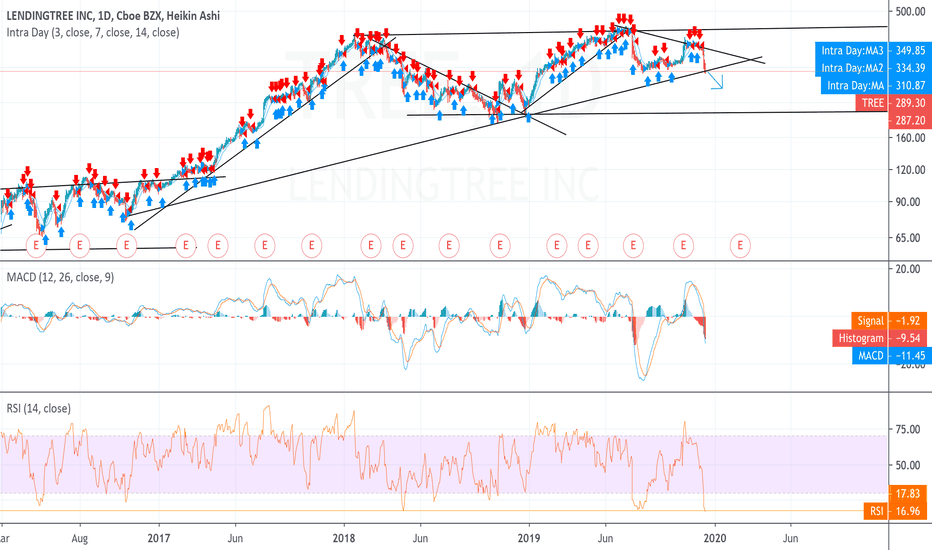Click the 120.00 price scale value
932x550 pixels.
click(910, 169)
